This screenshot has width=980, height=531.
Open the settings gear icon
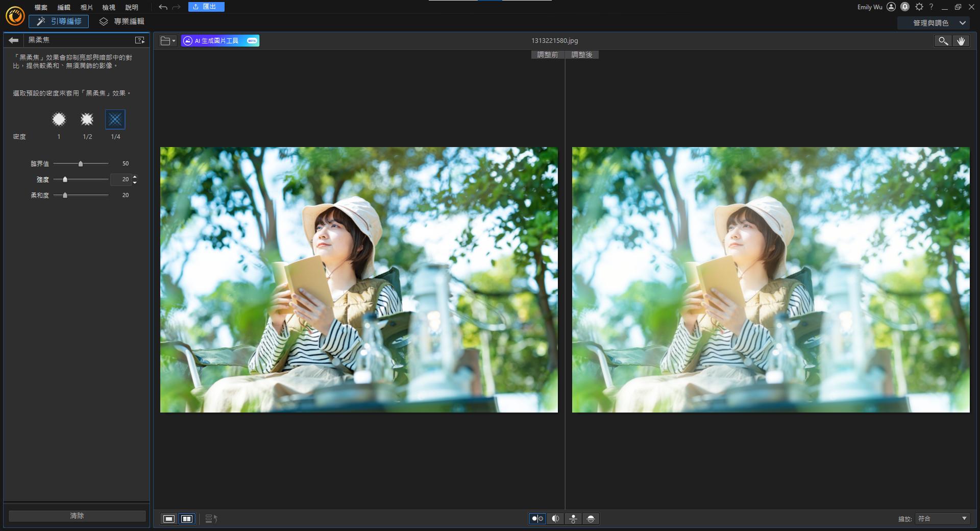919,7
